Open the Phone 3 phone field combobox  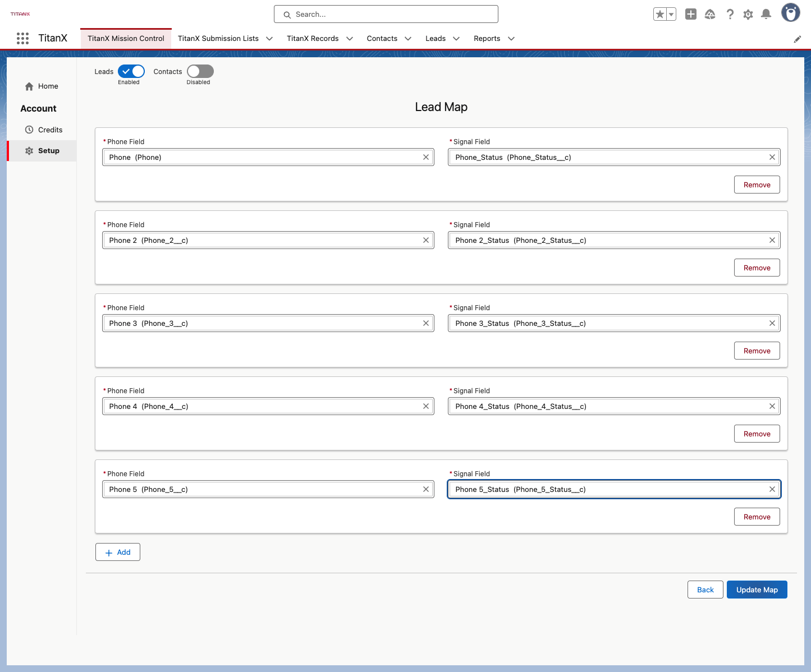click(268, 323)
